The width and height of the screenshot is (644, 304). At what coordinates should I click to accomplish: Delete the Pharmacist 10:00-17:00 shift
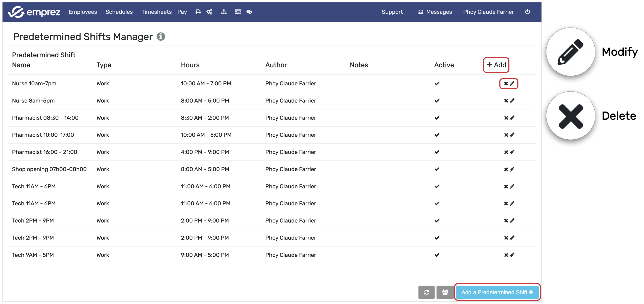click(506, 135)
